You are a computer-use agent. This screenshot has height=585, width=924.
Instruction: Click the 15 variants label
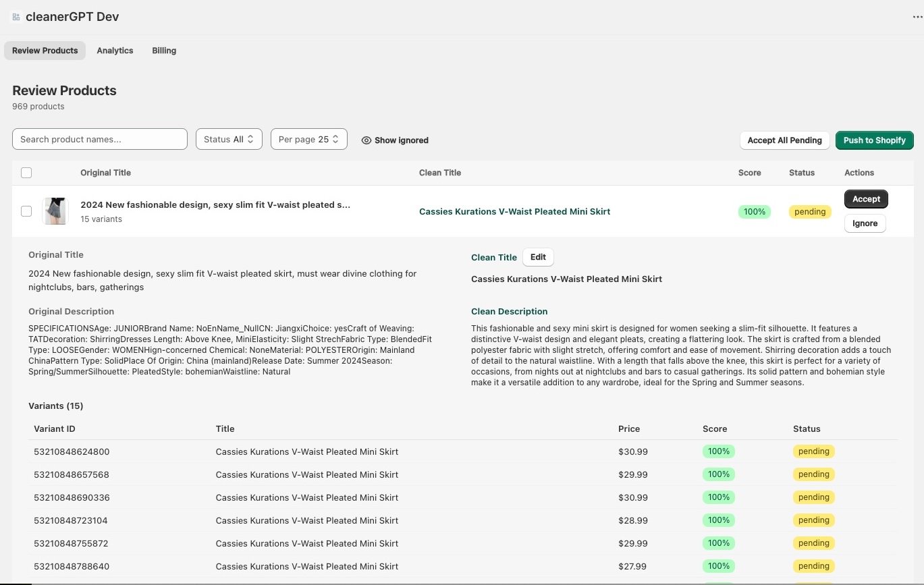[x=101, y=219]
